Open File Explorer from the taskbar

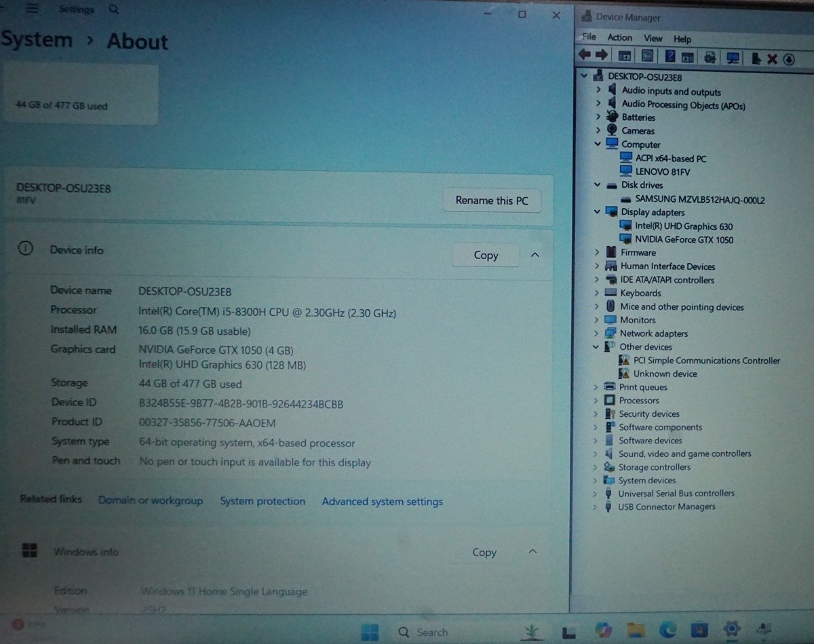636,631
